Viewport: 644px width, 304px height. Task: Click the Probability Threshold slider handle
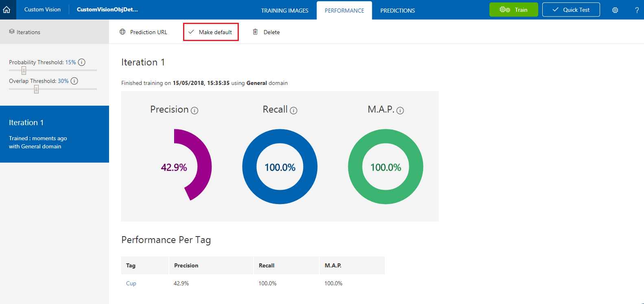(x=24, y=71)
